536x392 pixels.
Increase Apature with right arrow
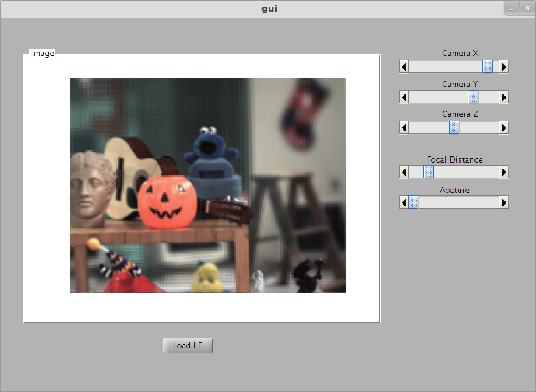pos(504,203)
